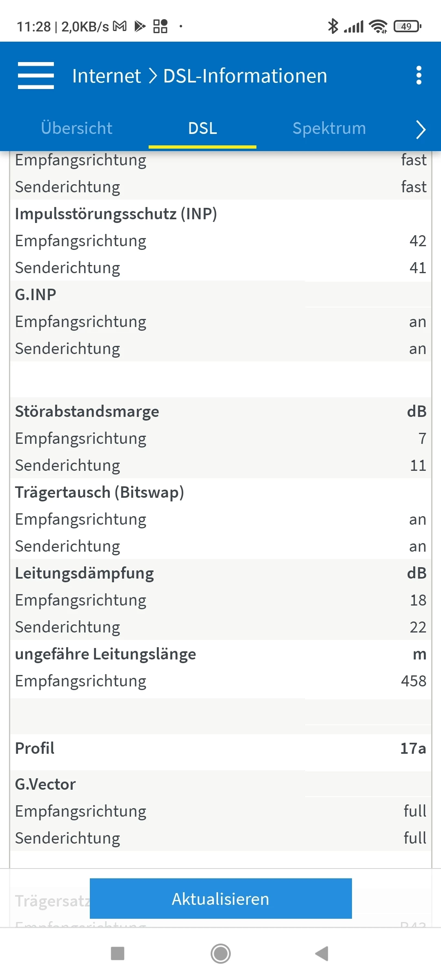Tap the Wi-Fi status icon
The height and width of the screenshot is (980, 441).
pos(378,27)
